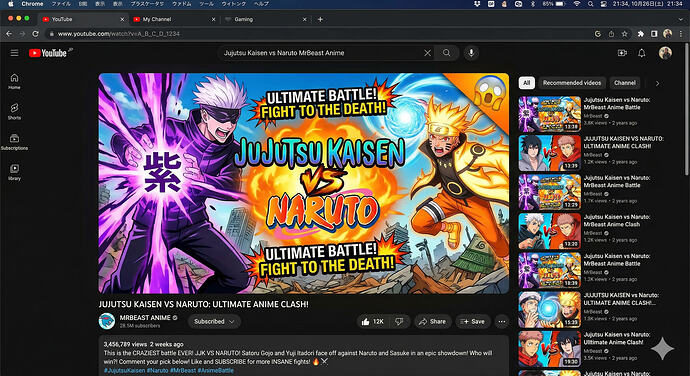
Task: Open a new browser tab
Action: coord(320,19)
